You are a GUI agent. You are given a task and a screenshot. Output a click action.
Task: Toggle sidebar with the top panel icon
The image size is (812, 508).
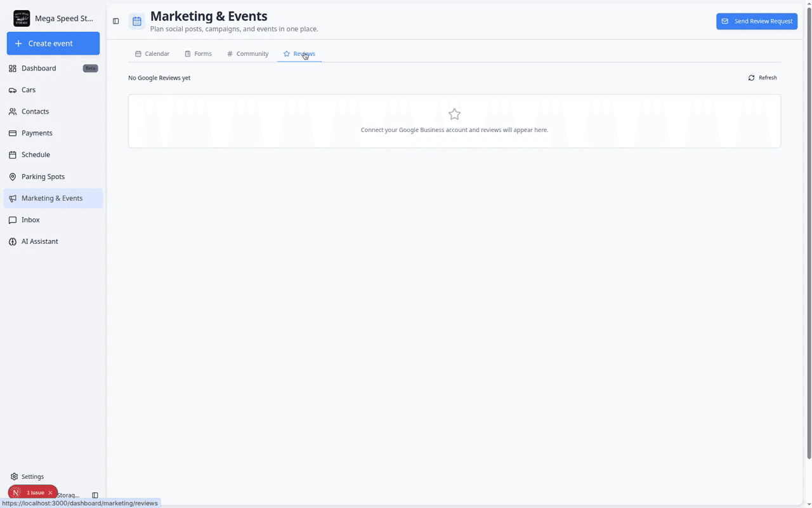pyautogui.click(x=116, y=21)
